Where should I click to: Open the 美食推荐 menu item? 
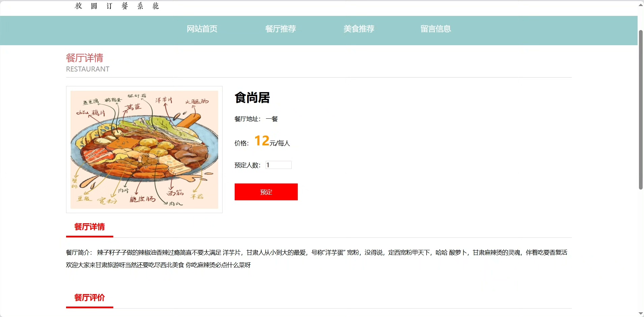(x=359, y=29)
